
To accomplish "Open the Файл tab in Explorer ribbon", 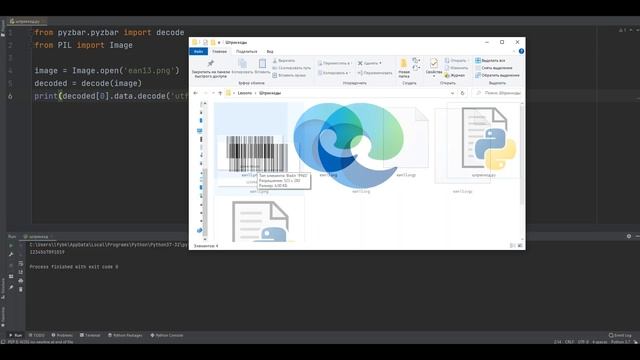I will point(198,51).
